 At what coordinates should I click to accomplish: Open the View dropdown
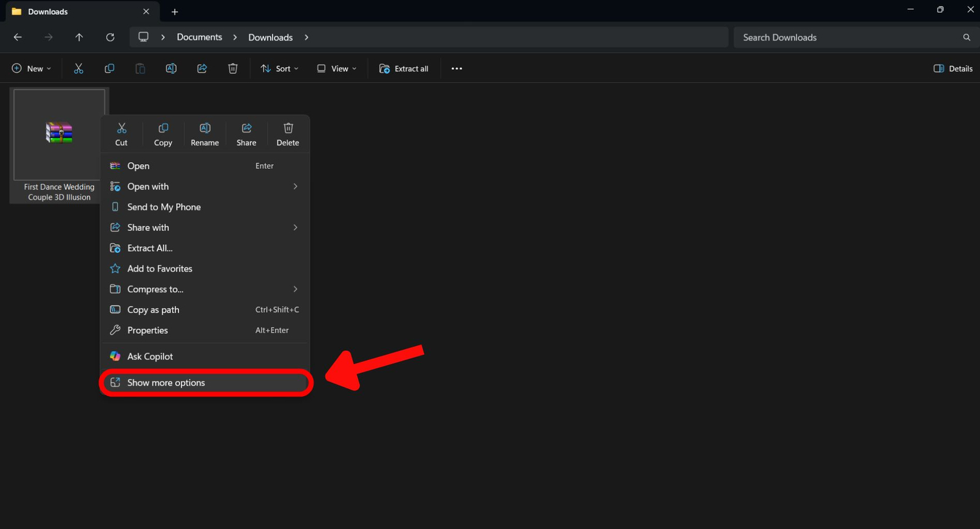(x=337, y=69)
